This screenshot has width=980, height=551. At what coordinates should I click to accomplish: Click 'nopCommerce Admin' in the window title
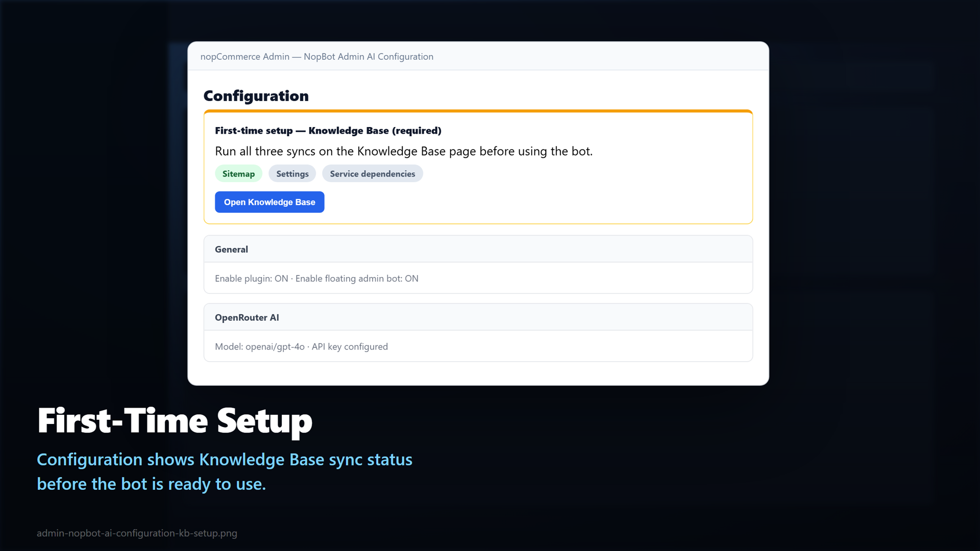click(245, 57)
